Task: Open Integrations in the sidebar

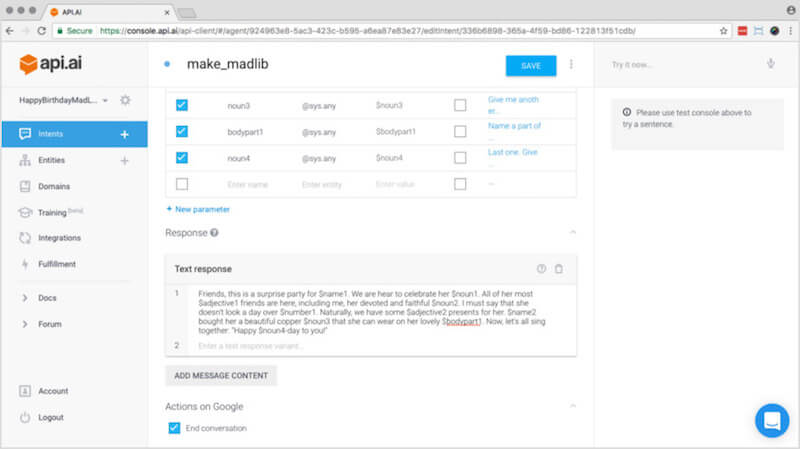Action: [x=60, y=238]
